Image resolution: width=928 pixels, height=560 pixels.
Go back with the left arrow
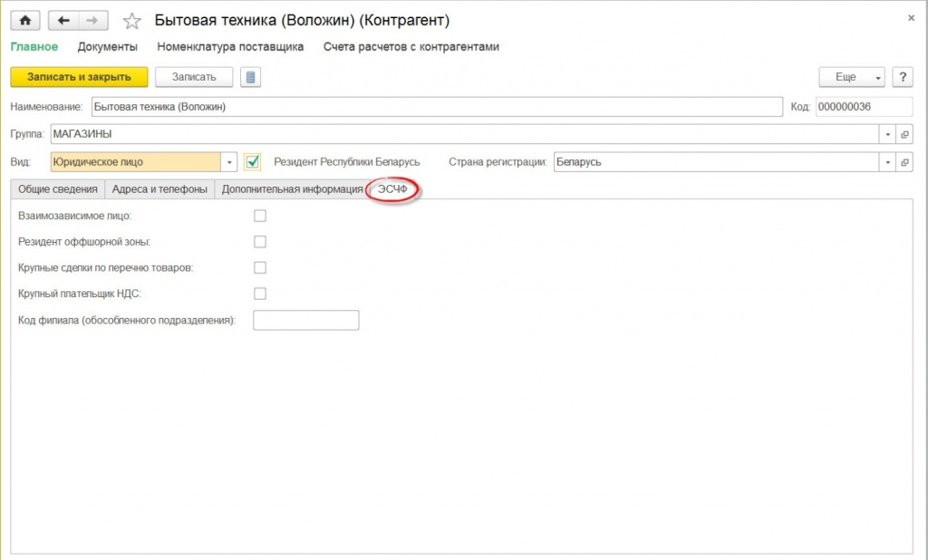click(63, 20)
